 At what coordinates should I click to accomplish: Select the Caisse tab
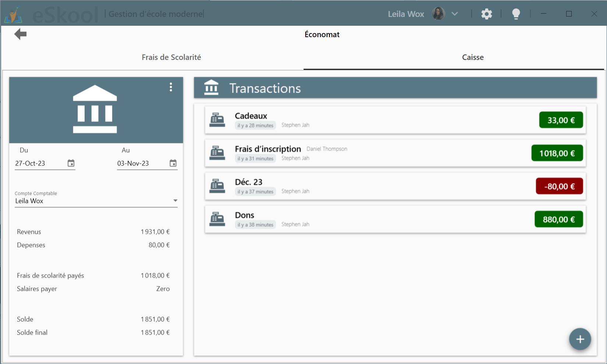(472, 57)
